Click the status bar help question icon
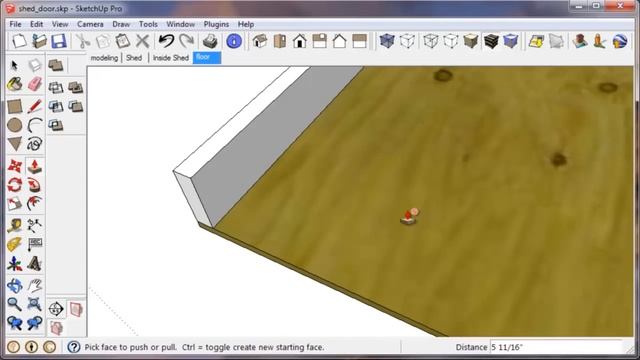 coord(73,347)
